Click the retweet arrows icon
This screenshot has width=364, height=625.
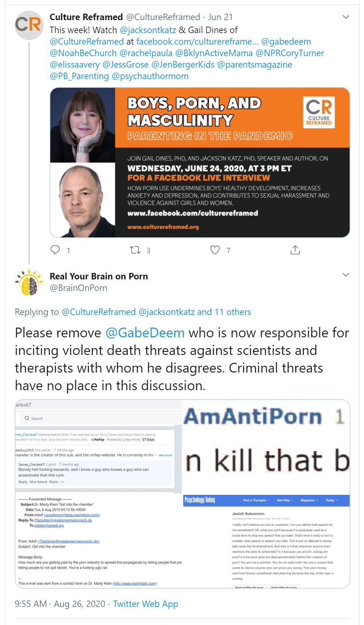135,250
